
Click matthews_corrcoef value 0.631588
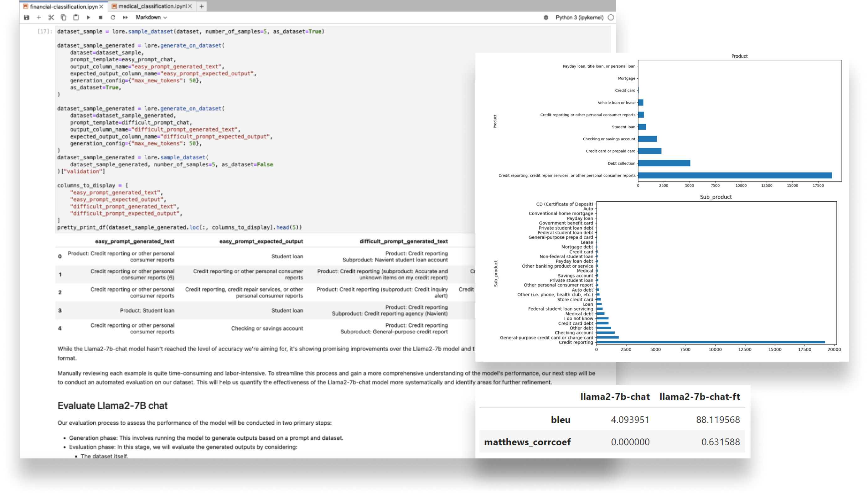721,442
